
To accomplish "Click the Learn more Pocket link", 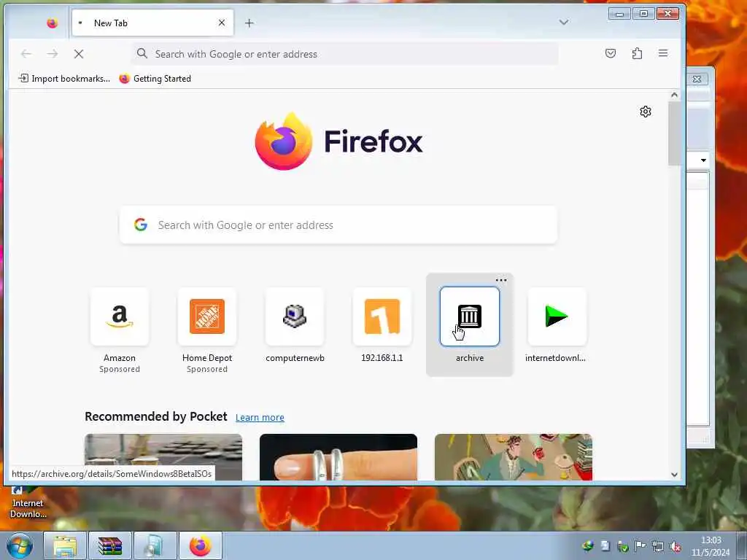I will coord(260,418).
